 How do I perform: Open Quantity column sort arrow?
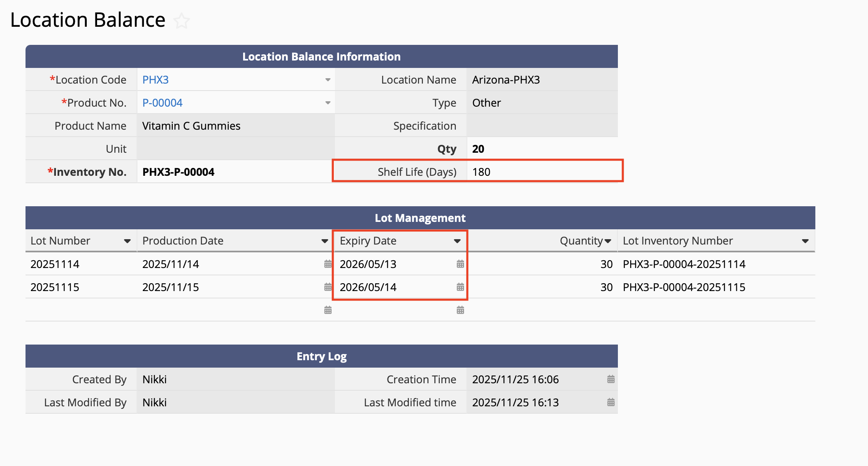(608, 241)
